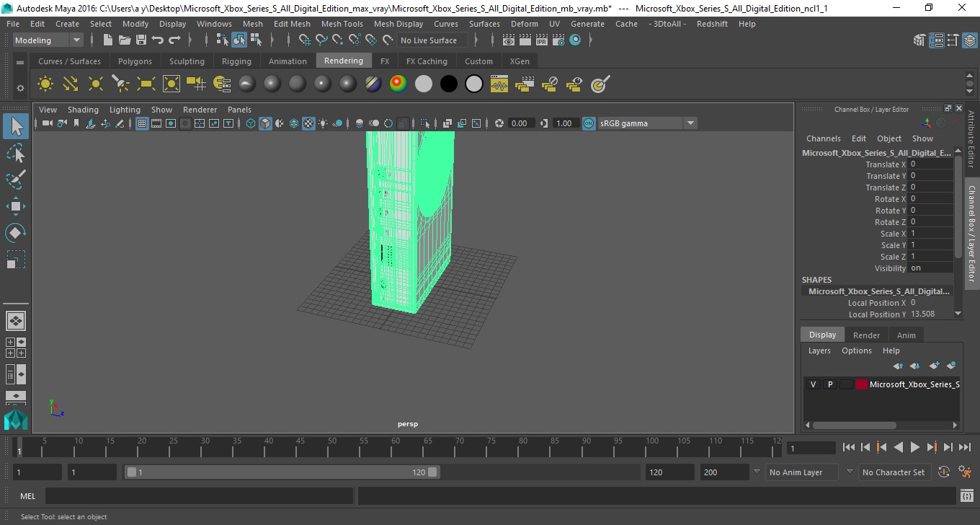Image resolution: width=980 pixels, height=525 pixels.
Task: Open the shelf menu hamburger button
Action: pos(20,63)
